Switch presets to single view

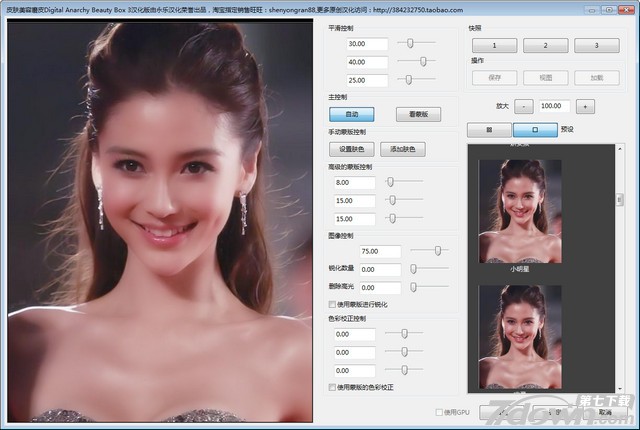535,130
